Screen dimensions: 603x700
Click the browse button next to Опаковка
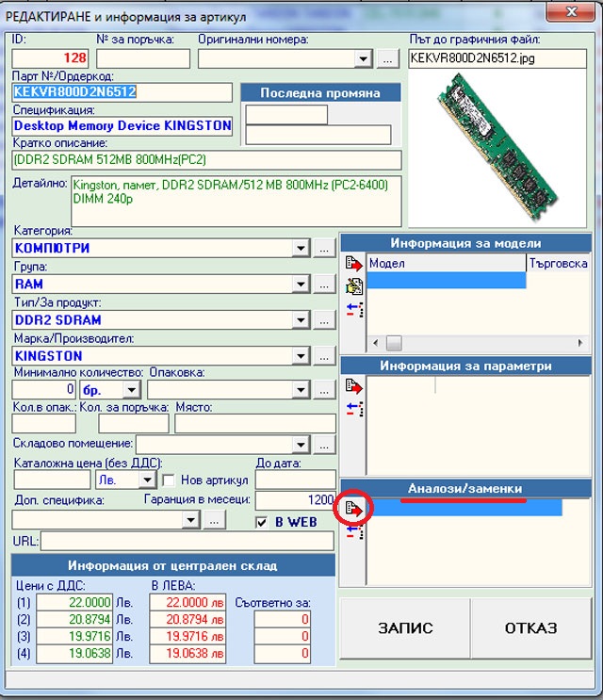pos(324,390)
